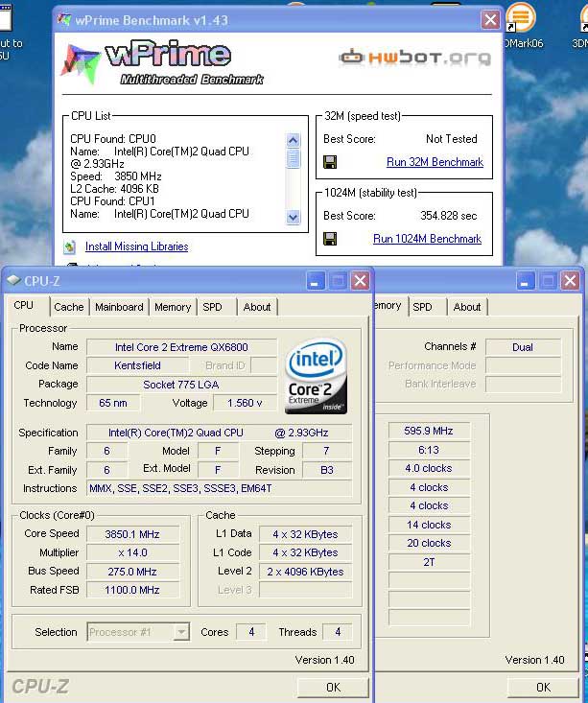Click the L2 Cache: 4096 KB line in CPU List

point(114,189)
